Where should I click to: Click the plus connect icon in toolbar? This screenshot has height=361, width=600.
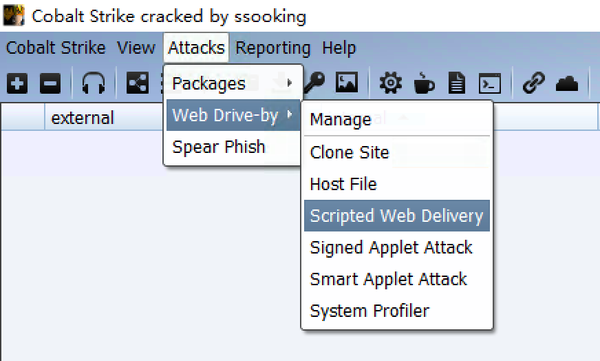click(17, 83)
